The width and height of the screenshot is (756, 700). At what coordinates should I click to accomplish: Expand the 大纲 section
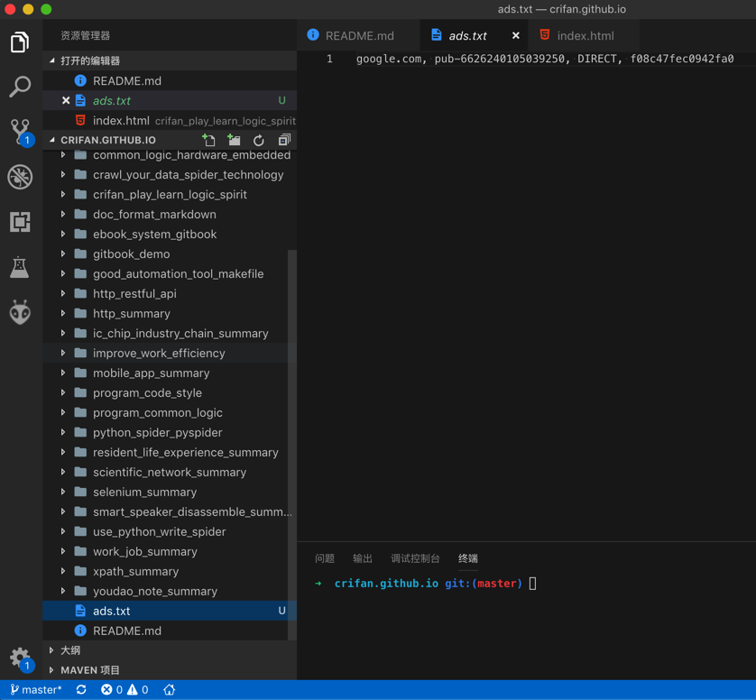click(170, 650)
